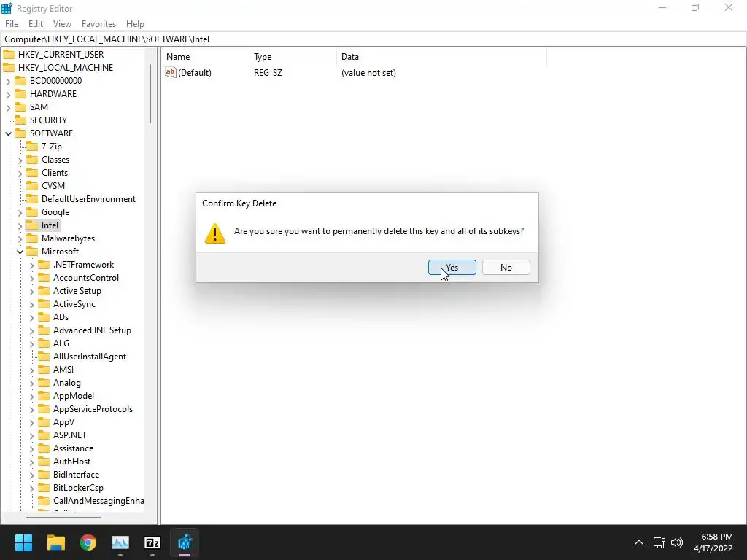Expand the Malwarebytes key
747x560 pixels.
click(x=20, y=238)
